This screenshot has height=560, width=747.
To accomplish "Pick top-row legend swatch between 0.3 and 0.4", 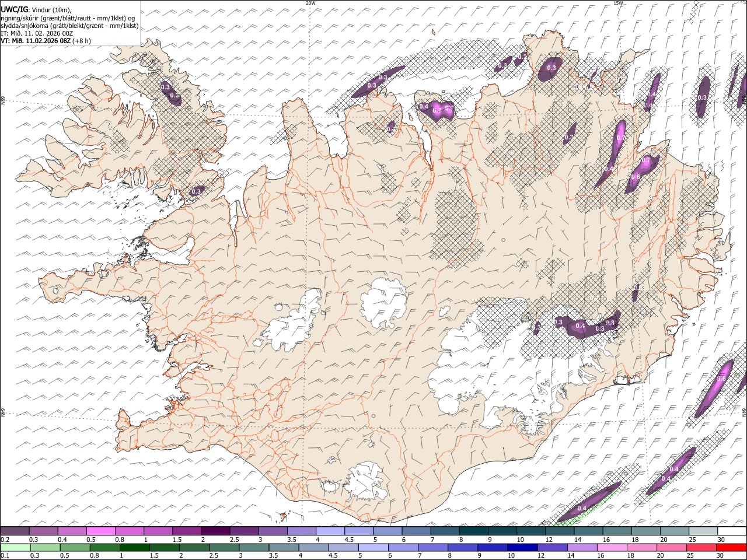I will [x=43, y=531].
